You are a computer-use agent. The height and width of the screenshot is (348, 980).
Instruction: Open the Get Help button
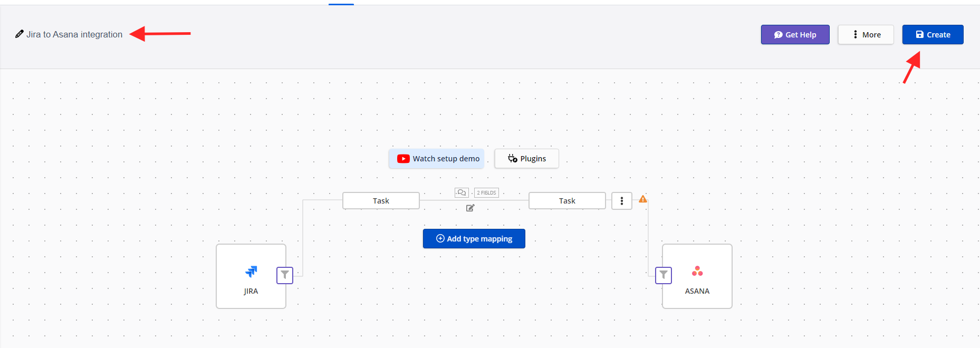click(795, 35)
